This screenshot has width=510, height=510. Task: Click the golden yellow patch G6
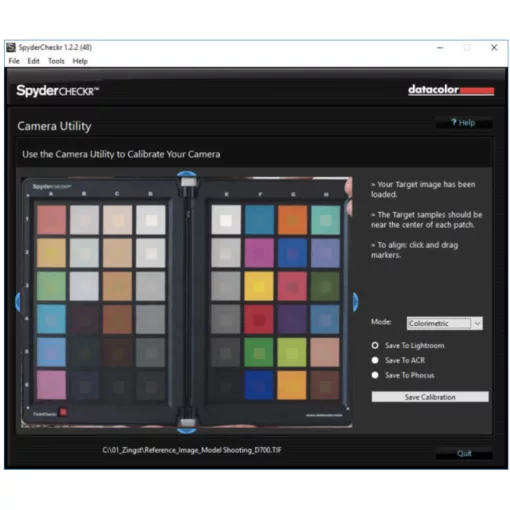point(292,385)
